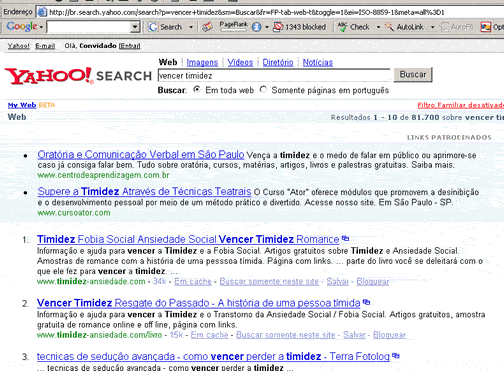Open sponsored link Oratória e Comunicação Verbal
Screen dimensions: 504x371
coord(141,155)
